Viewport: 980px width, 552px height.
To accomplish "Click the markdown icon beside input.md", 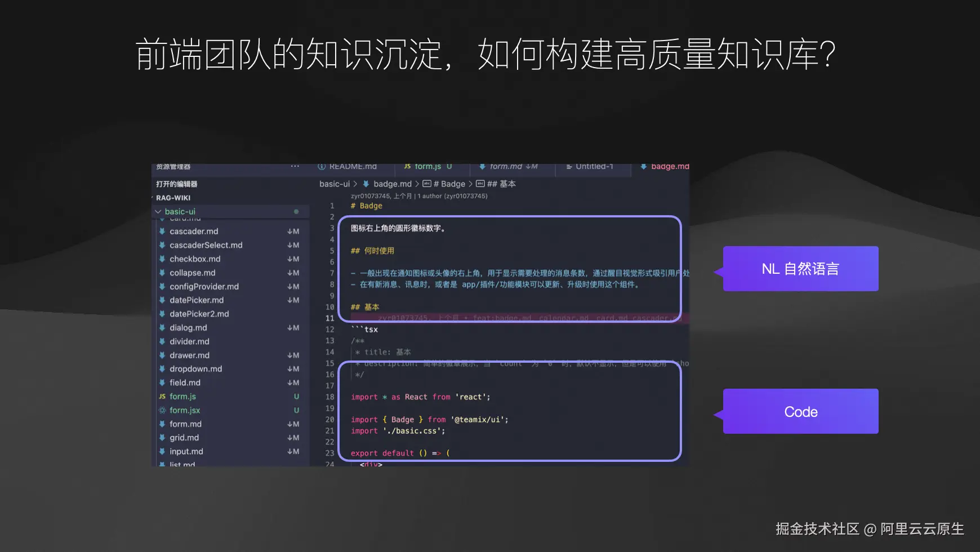I will [162, 451].
